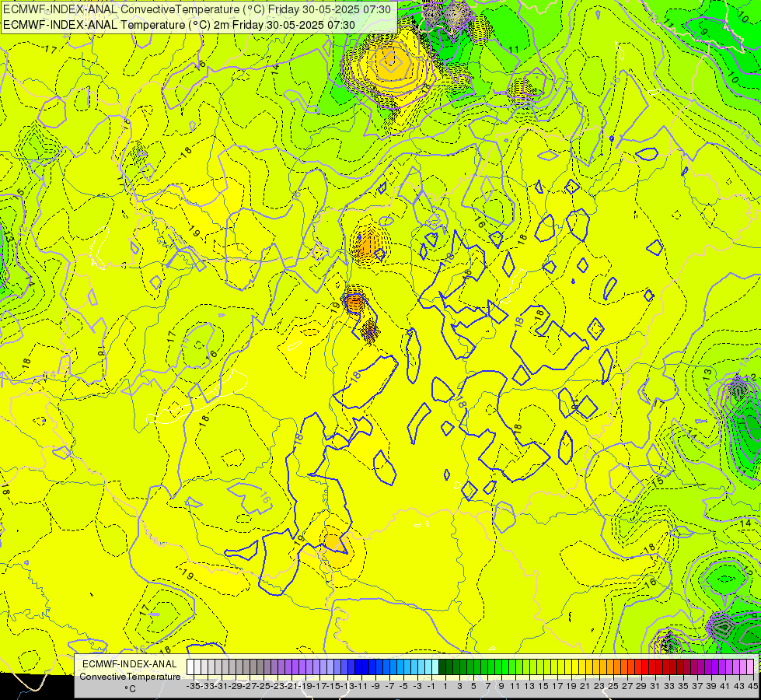Click the 'Temperature (°C) 2m' title line
The height and width of the screenshot is (700, 761).
179,25
